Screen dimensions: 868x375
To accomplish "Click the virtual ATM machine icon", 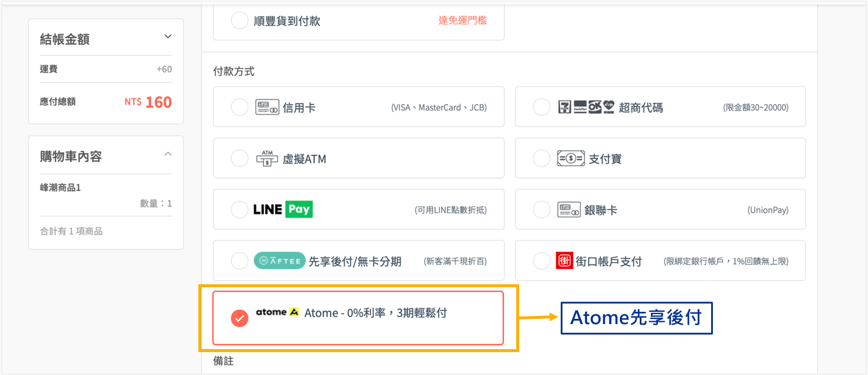I will click(x=267, y=159).
